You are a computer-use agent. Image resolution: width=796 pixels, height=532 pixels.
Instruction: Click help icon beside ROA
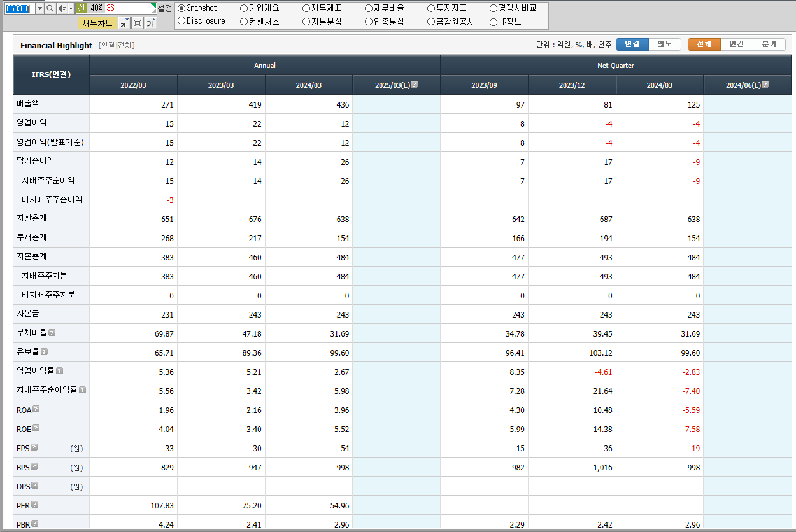point(36,409)
